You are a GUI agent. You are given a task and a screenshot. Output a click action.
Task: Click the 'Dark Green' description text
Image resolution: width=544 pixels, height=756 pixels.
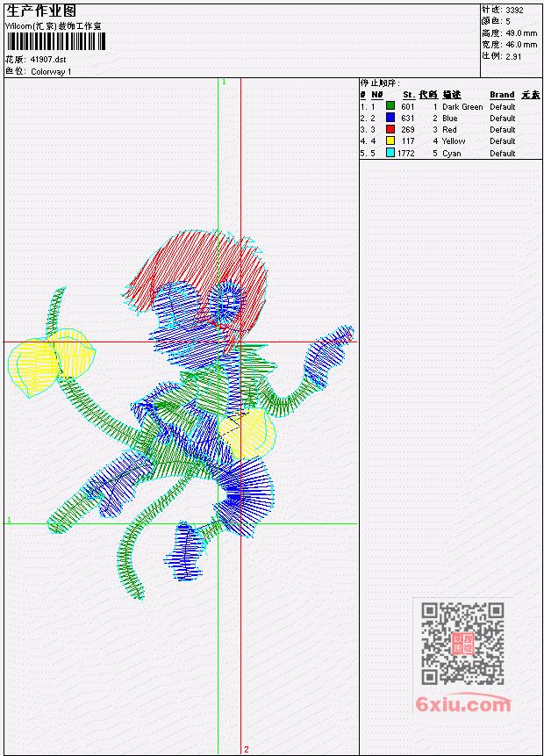[462, 106]
